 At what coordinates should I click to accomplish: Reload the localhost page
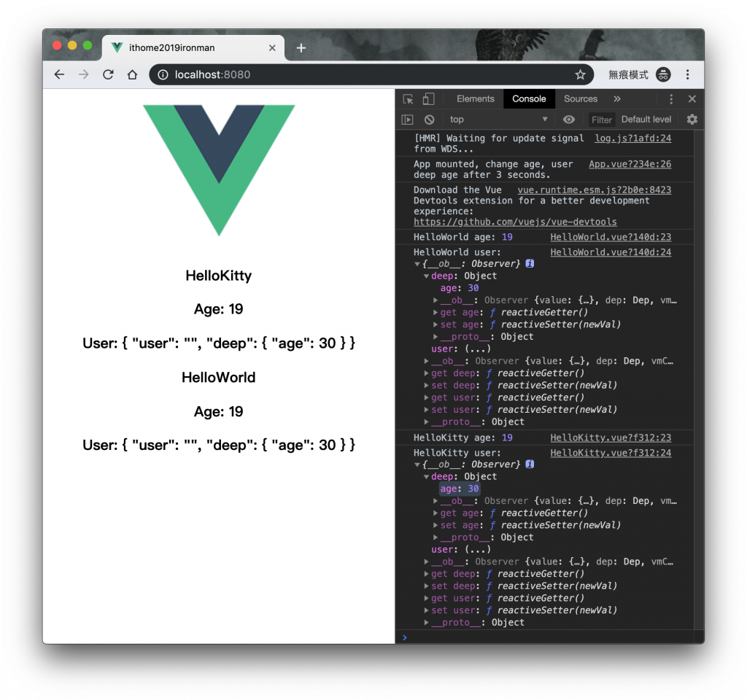pos(108,75)
